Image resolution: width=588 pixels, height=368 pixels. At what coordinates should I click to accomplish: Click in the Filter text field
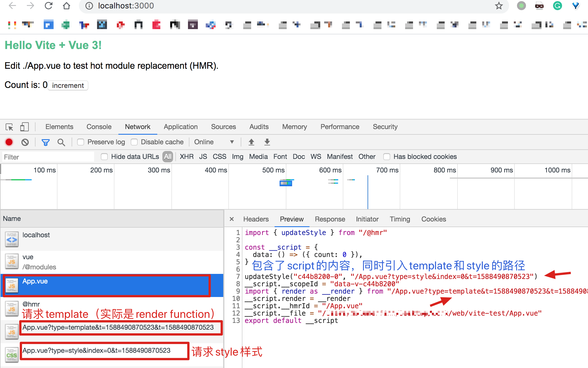pos(48,157)
